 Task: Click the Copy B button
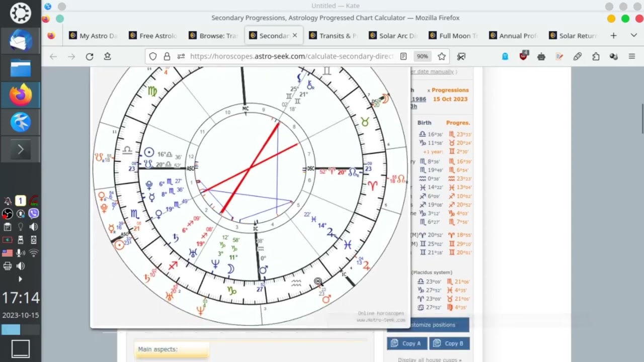click(x=449, y=343)
